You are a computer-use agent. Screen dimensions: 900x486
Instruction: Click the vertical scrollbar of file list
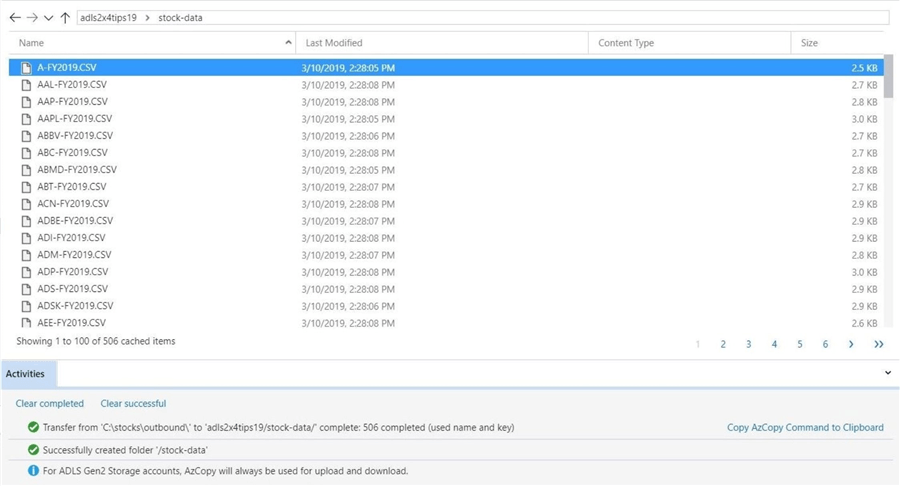(889, 76)
